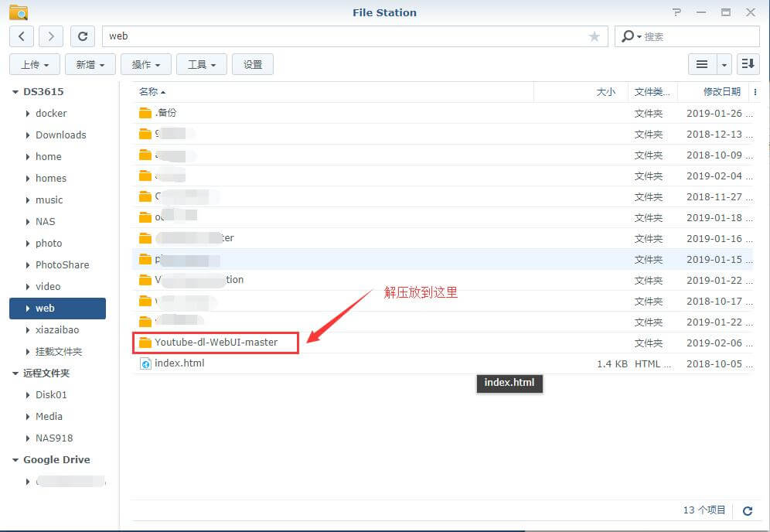Viewport: 770px width, 532px height.
Task: Expand the Google Drive section
Action: click(14, 459)
